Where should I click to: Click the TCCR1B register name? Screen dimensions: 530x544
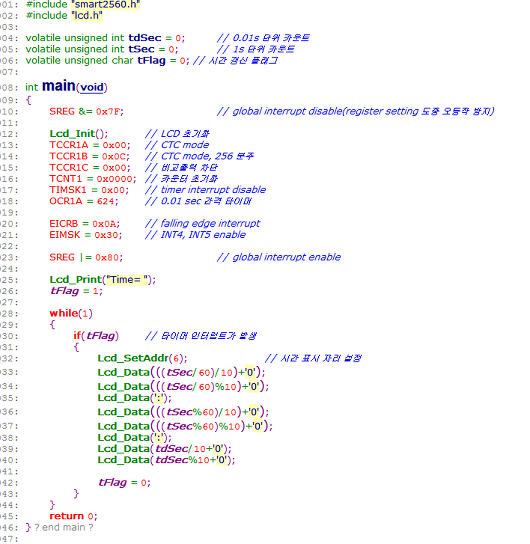pyautogui.click(x=68, y=156)
